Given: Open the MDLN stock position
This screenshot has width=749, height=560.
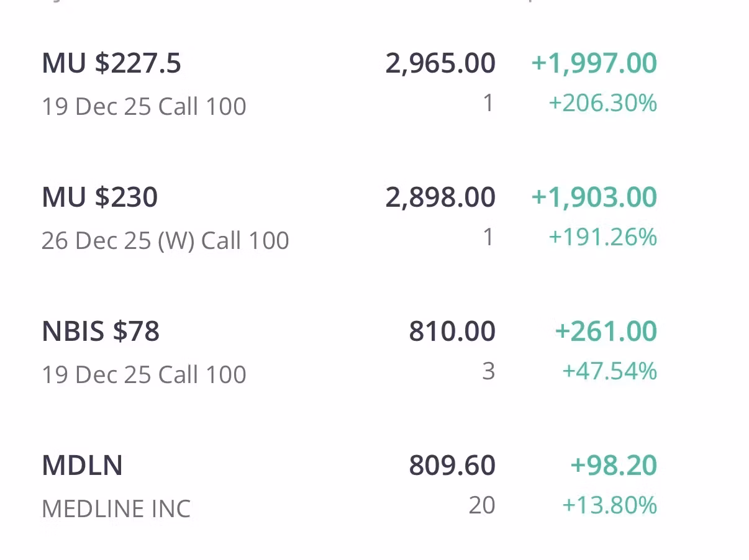Looking at the screenshot, I should pyautogui.click(x=82, y=466).
